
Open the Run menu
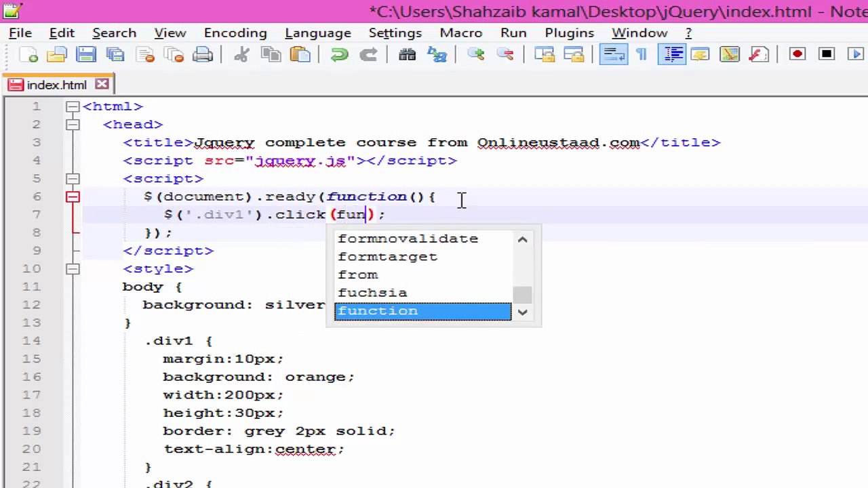(513, 33)
